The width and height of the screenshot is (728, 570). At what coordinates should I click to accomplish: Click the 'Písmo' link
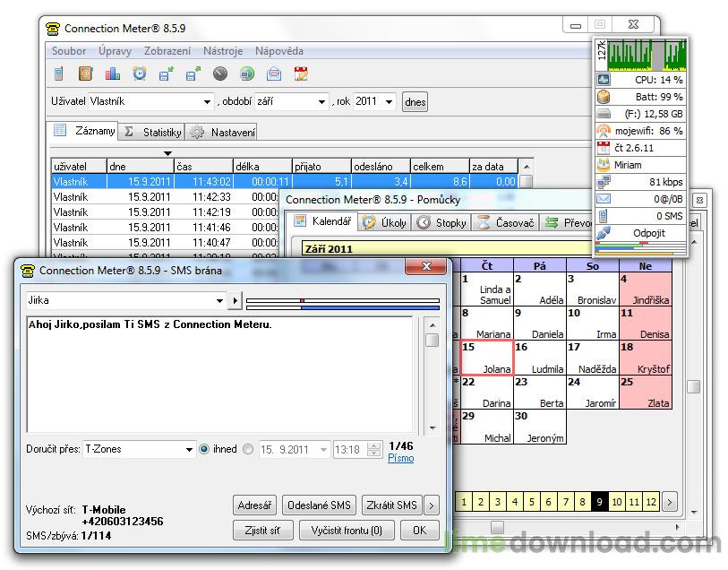400,458
